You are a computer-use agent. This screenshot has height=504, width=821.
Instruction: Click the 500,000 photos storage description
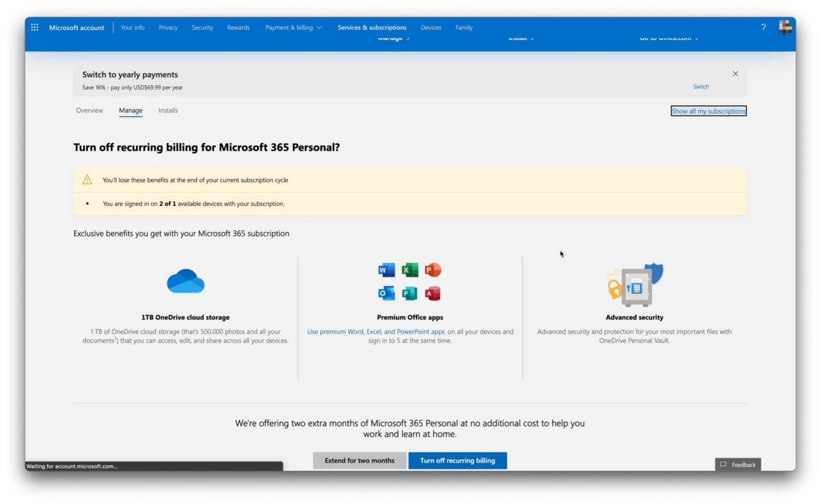pyautogui.click(x=186, y=336)
